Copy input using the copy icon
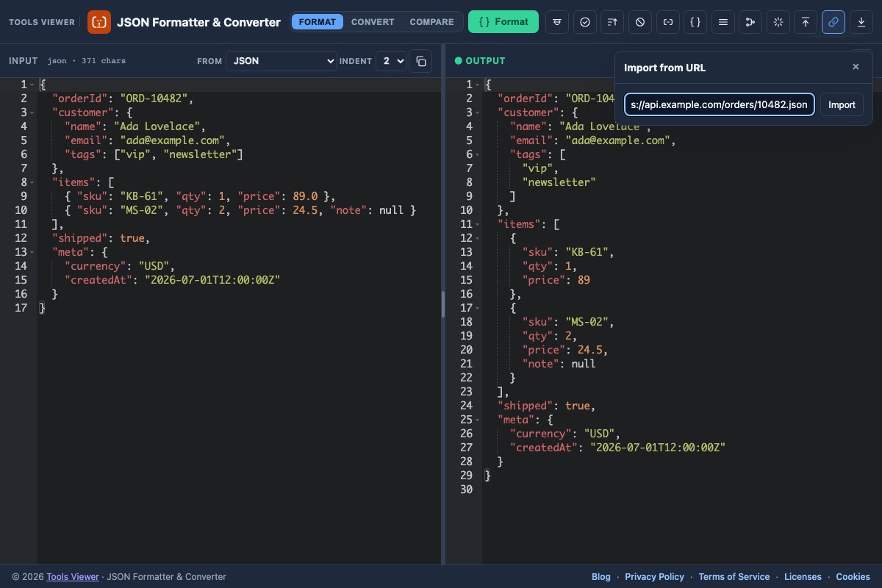 (421, 61)
